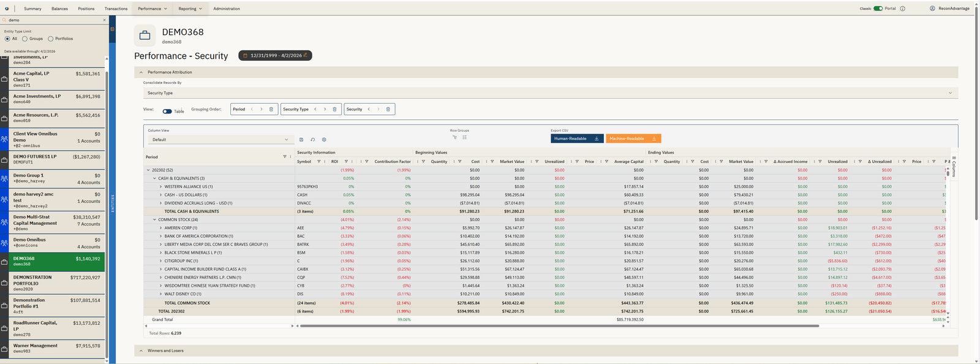Open the Column View Default dropdown
Screen dimensions: 980x364
220,140
